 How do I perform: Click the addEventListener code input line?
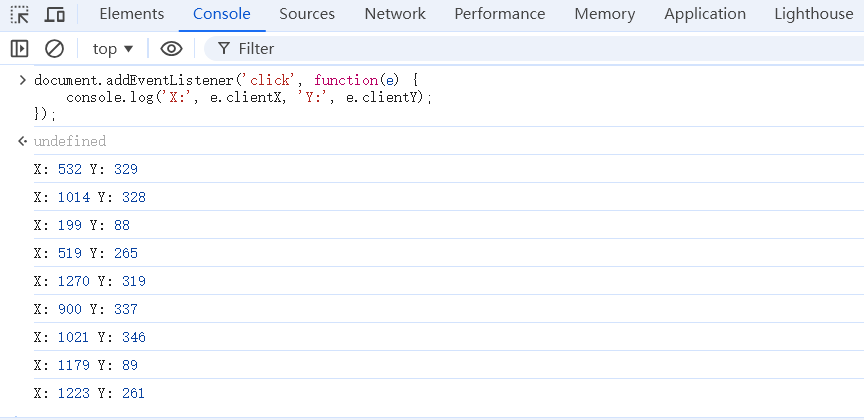(226, 80)
